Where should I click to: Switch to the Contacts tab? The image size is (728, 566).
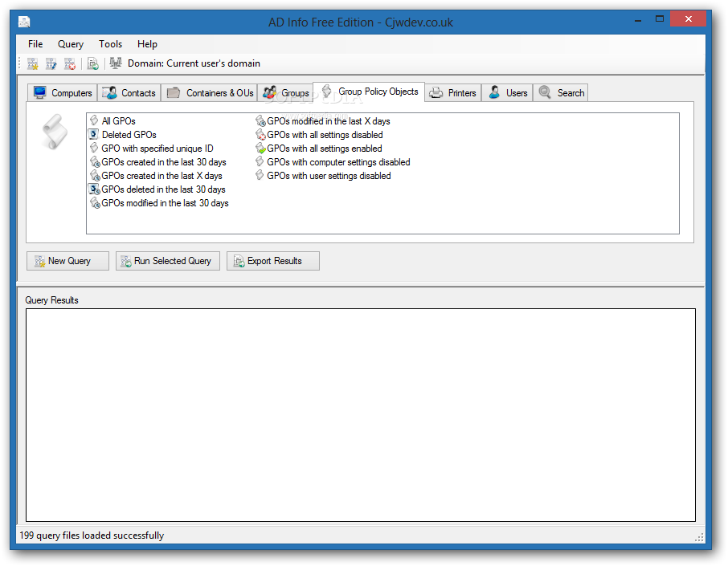point(129,93)
